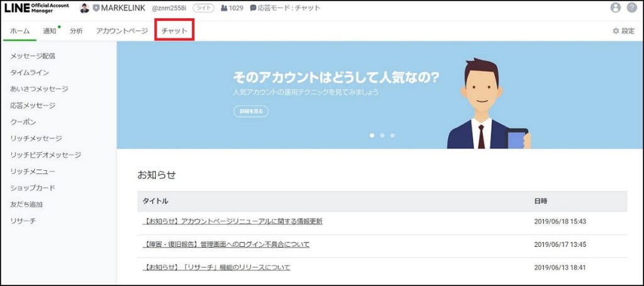Screen dimensions: 644x286
Task: Open settings via the gear icon
Action: (616, 31)
